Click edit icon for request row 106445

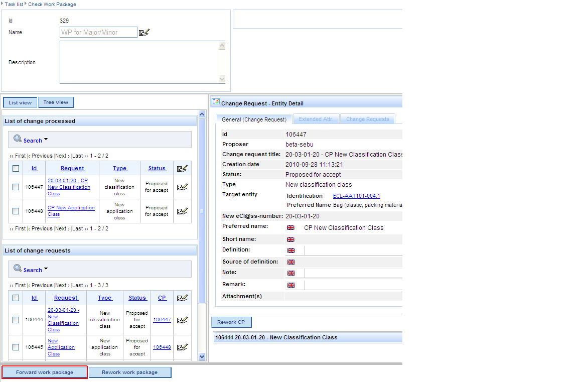pos(182,347)
